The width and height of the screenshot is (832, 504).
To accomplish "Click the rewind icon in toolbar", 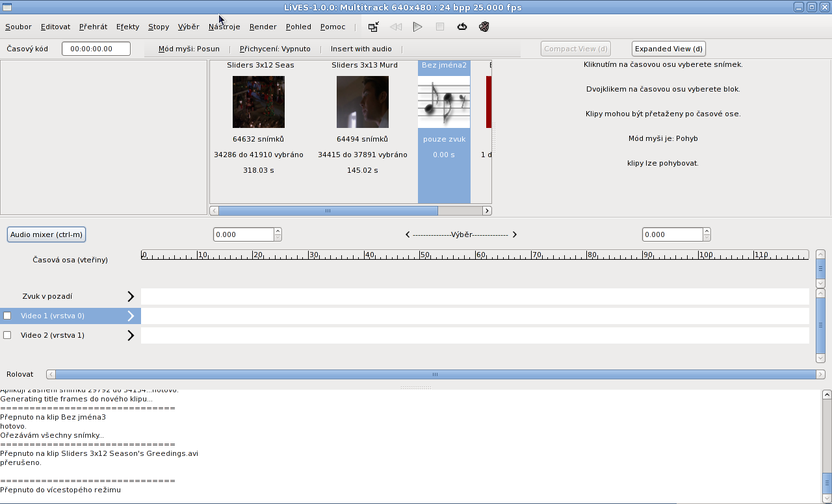I will 396,27.
